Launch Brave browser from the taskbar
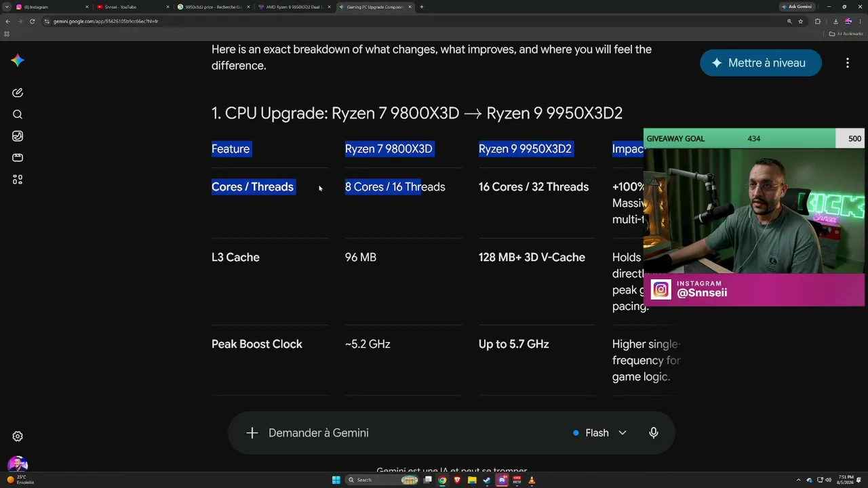868x488 pixels. [457, 480]
